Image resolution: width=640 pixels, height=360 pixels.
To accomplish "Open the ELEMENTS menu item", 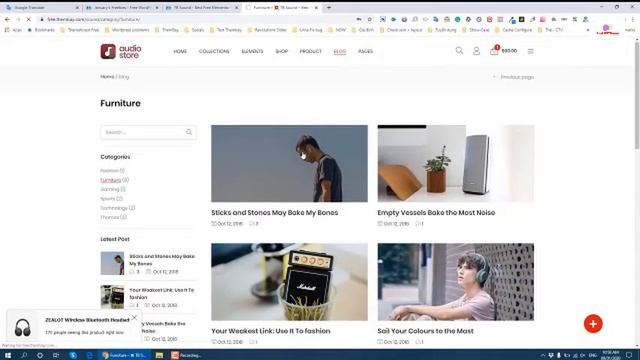I will (252, 51).
